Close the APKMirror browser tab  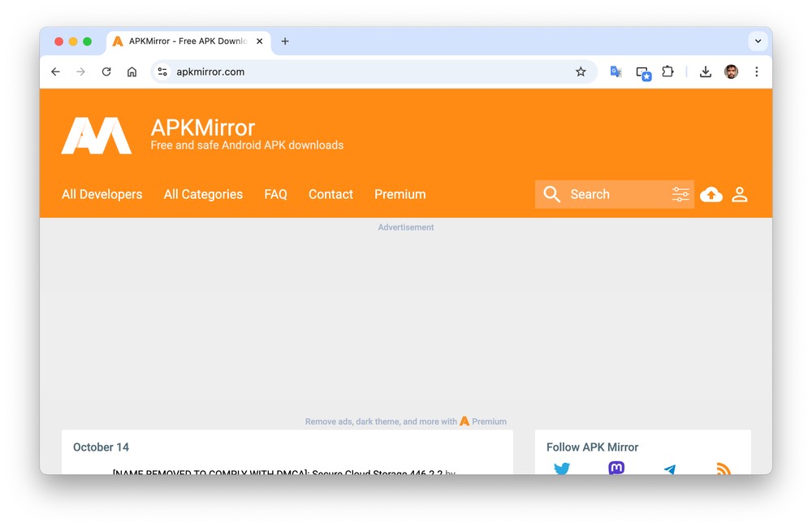[x=260, y=41]
